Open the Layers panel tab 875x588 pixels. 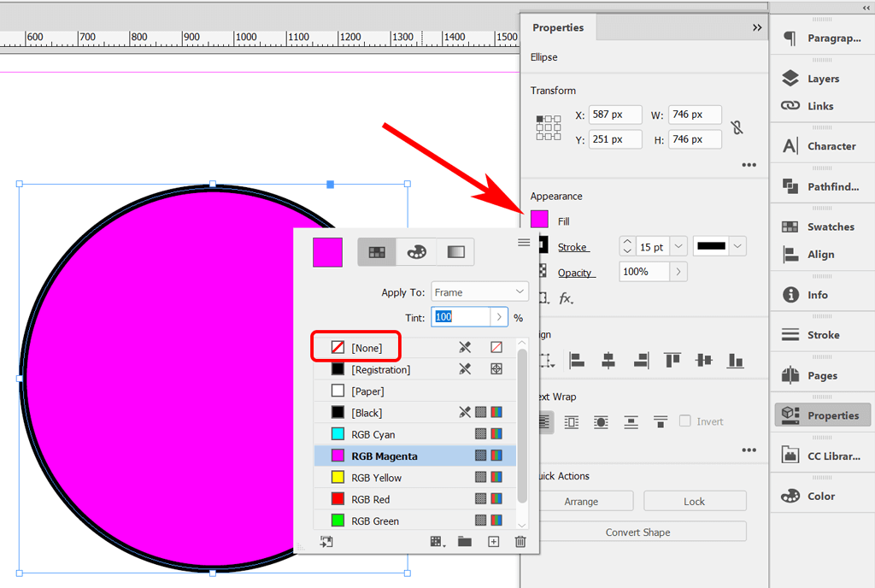click(x=822, y=79)
